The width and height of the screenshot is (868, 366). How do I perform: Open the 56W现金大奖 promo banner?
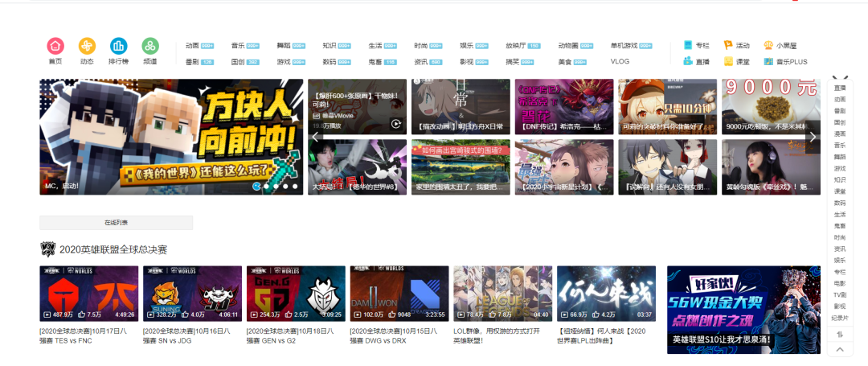coord(743,310)
